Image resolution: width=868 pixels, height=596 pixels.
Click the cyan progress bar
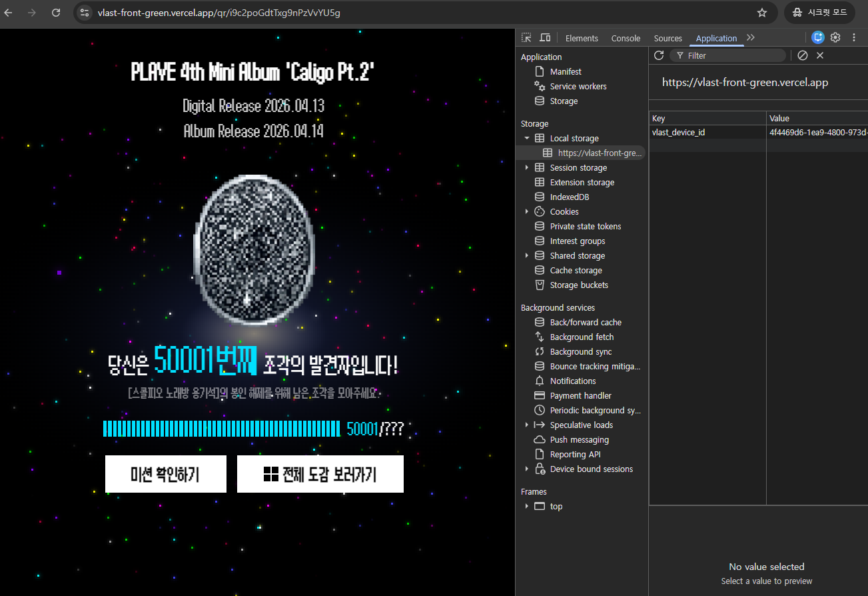point(221,429)
